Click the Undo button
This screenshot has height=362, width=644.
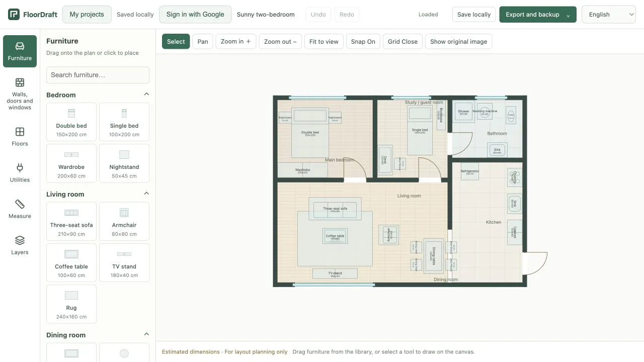pyautogui.click(x=318, y=15)
